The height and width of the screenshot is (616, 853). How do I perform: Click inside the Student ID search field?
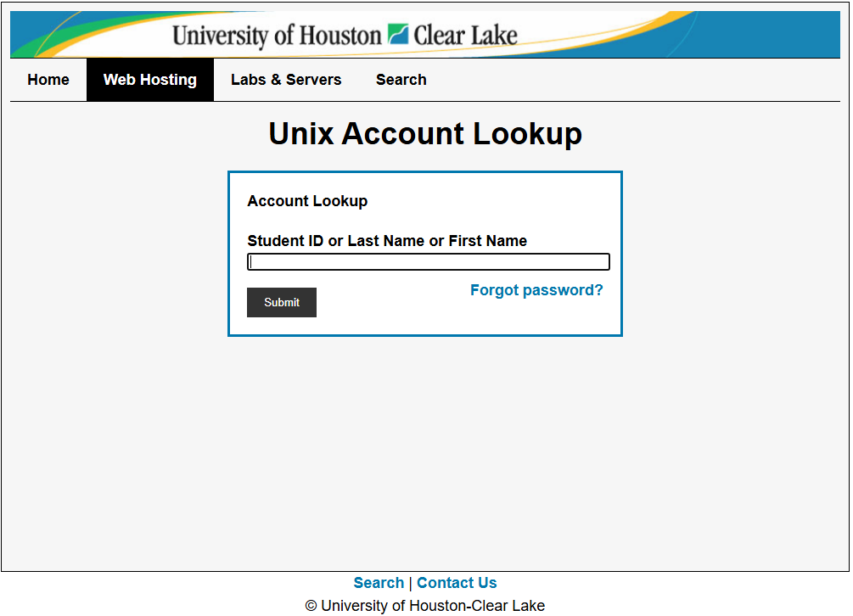point(428,261)
